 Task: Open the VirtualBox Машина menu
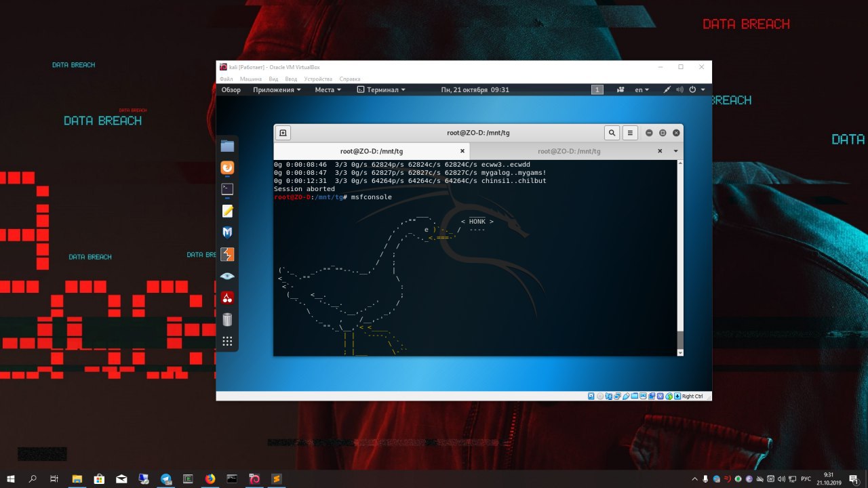point(251,79)
